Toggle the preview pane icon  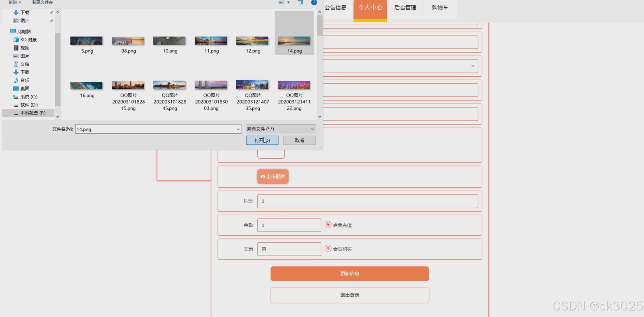300,3
